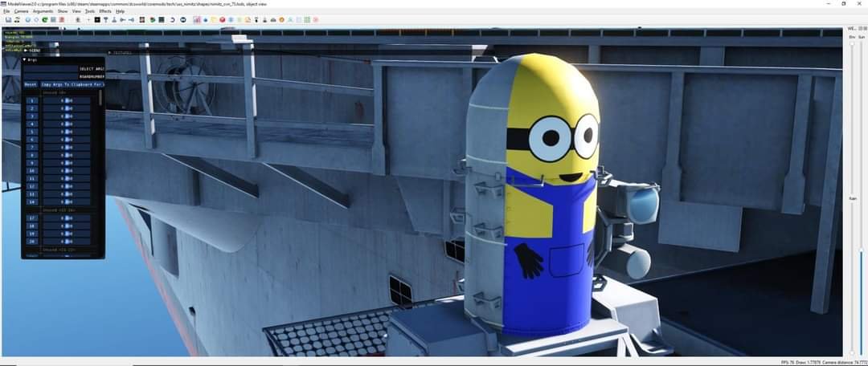Click Copy Args To Clipboard button
868x366 pixels.
[x=72, y=84]
